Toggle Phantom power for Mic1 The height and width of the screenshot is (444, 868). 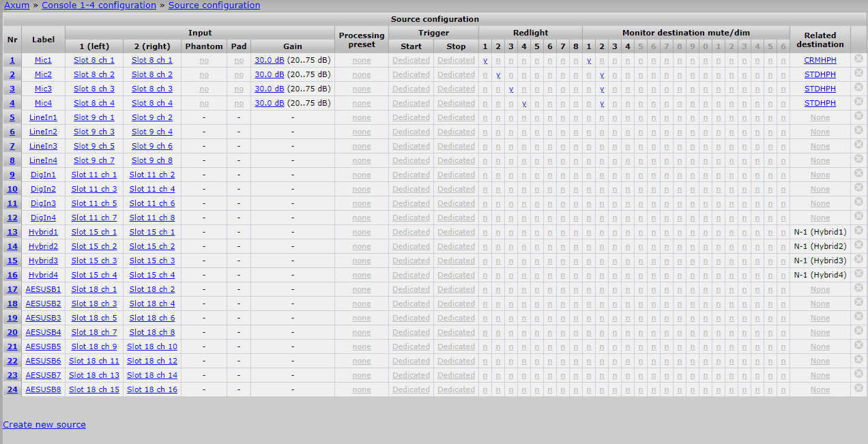(204, 61)
